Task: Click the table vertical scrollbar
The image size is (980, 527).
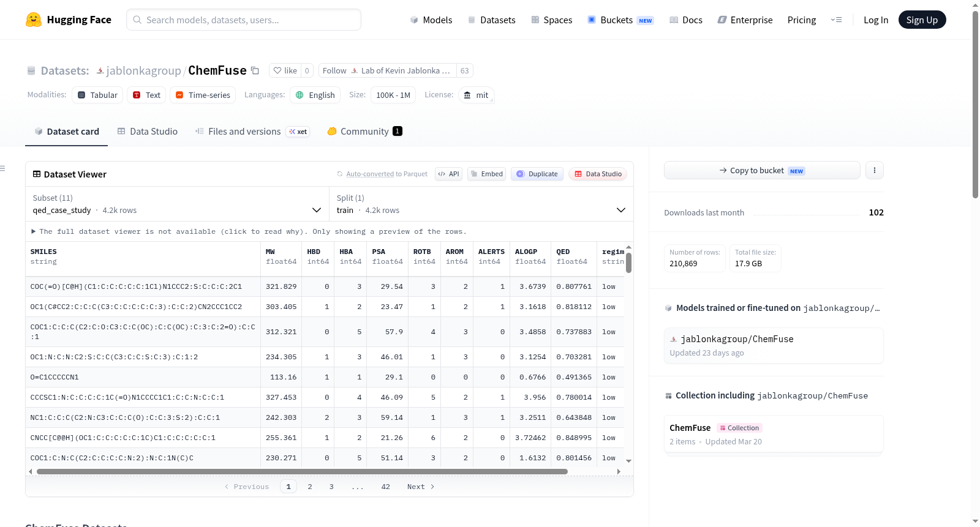Action: (x=628, y=263)
